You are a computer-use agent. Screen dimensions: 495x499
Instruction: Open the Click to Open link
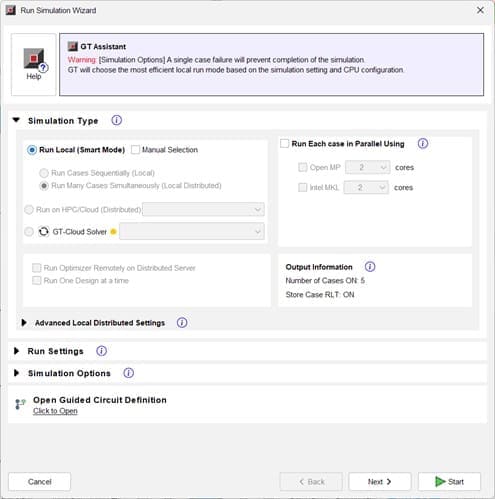[x=55, y=411]
